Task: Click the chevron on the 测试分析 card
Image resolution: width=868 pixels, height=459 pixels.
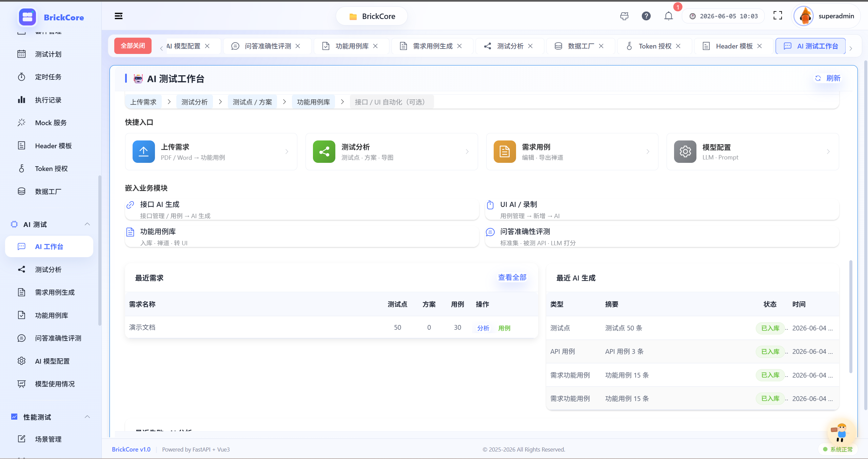Action: (467, 152)
